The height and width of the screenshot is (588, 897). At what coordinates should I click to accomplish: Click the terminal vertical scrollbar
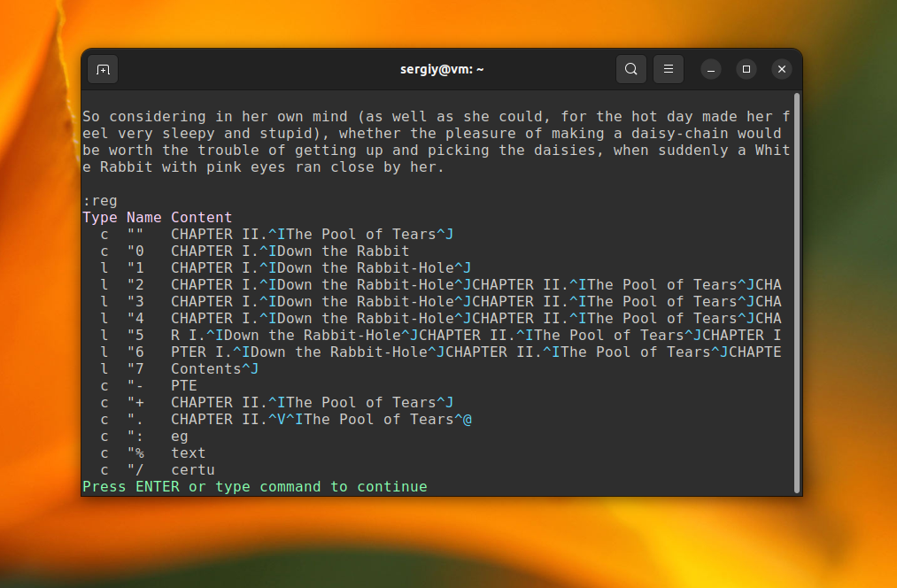[797, 293]
